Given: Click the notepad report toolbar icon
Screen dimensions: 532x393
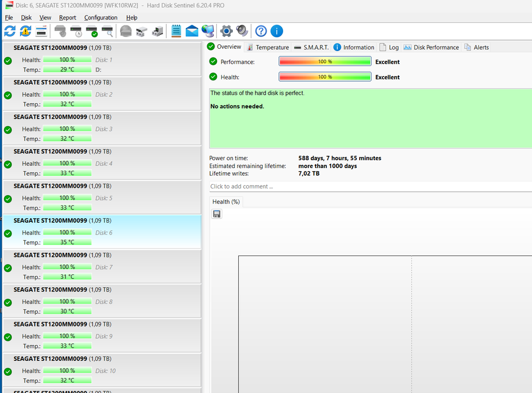Looking at the screenshot, I should pyautogui.click(x=176, y=31).
